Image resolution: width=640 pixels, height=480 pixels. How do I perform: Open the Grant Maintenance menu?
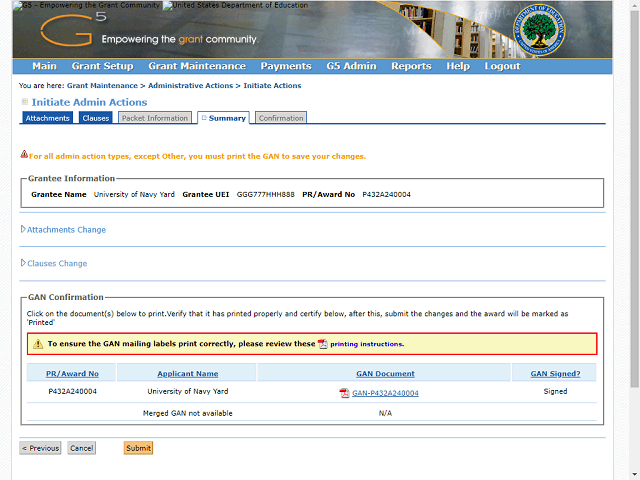coord(197,66)
